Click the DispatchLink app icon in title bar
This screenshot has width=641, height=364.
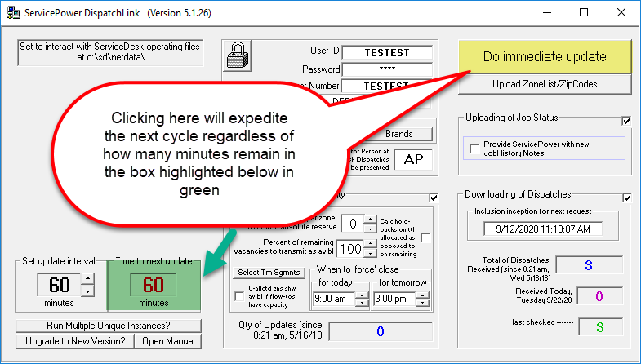click(x=14, y=13)
